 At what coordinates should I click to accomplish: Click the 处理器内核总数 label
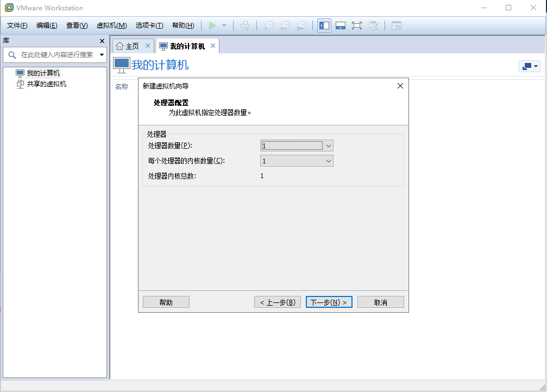(172, 176)
